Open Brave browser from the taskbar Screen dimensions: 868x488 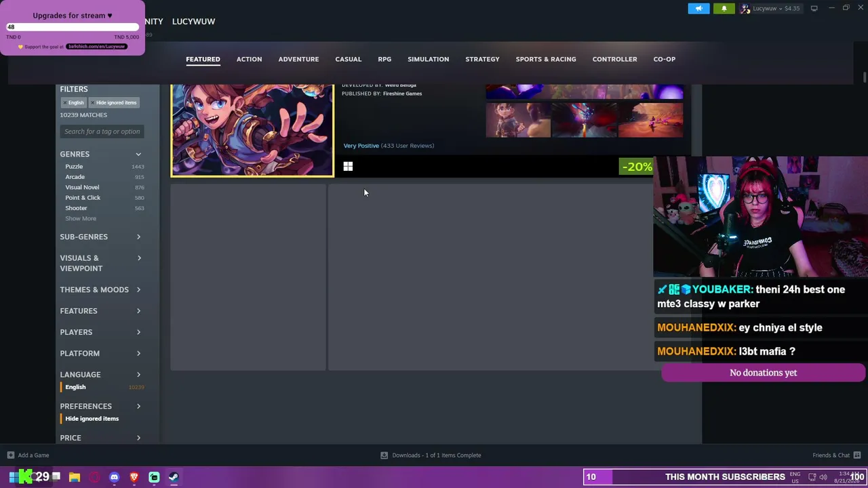tap(134, 477)
